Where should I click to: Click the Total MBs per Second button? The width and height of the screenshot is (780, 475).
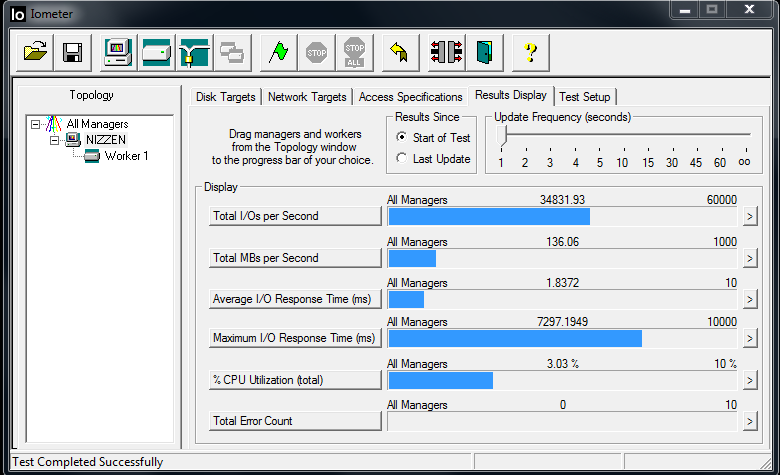click(x=295, y=258)
